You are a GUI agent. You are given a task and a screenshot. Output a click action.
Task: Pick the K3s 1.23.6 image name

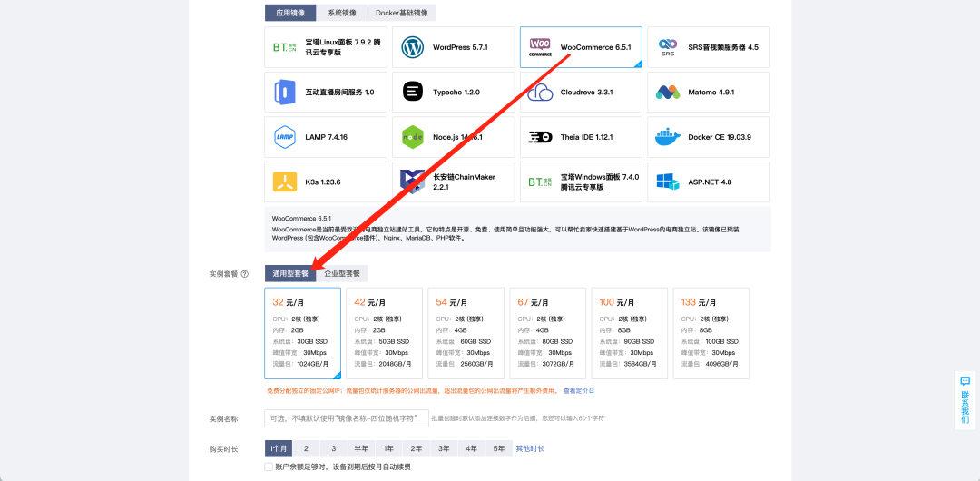pyautogui.click(x=322, y=182)
